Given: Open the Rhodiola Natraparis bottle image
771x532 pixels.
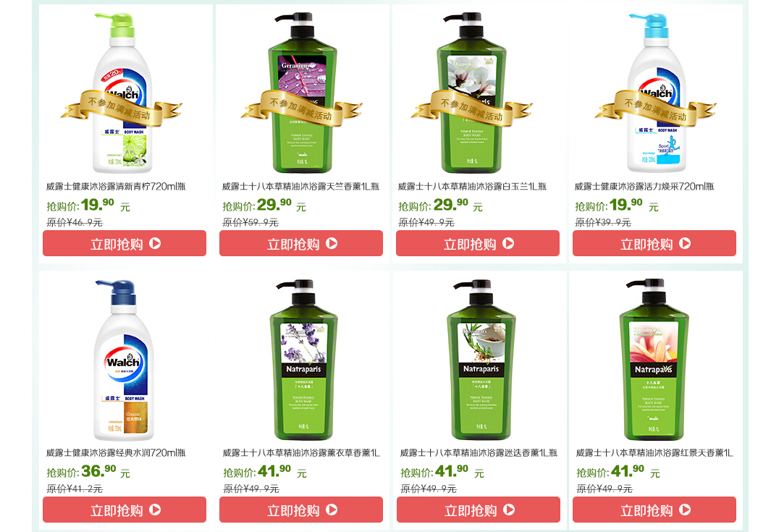Looking at the screenshot, I should 654,360.
